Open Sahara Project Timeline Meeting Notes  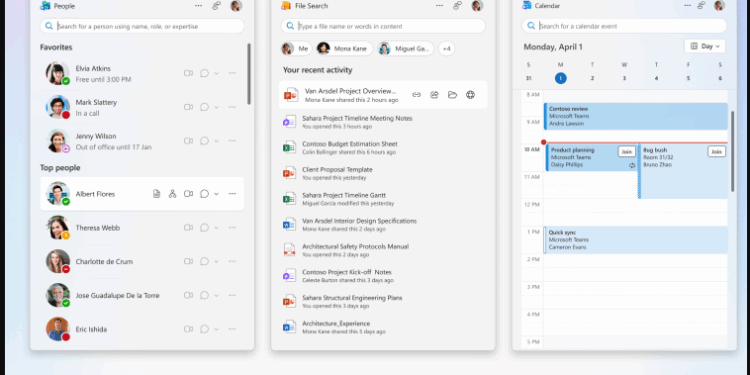point(383,122)
